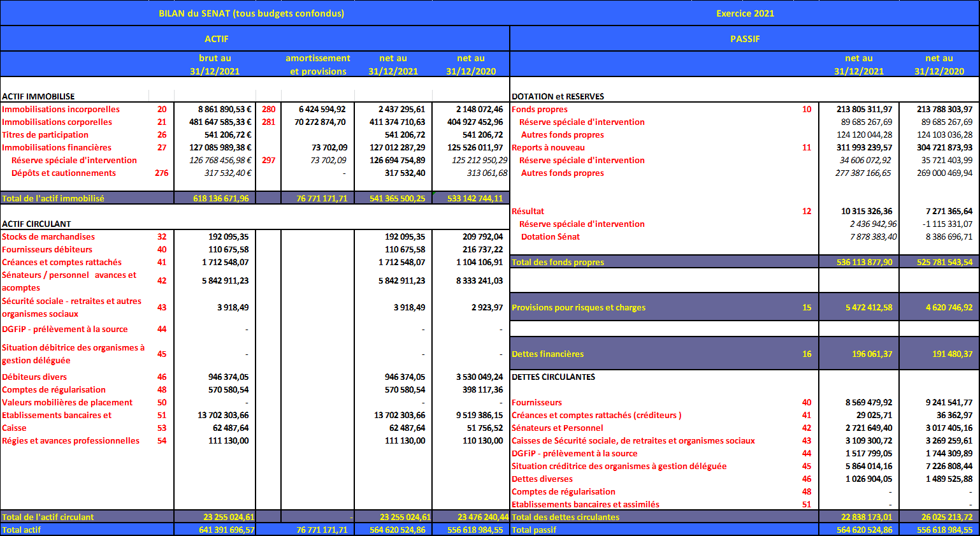Select the 'Immobilisations incorporelles' row label

[61, 109]
